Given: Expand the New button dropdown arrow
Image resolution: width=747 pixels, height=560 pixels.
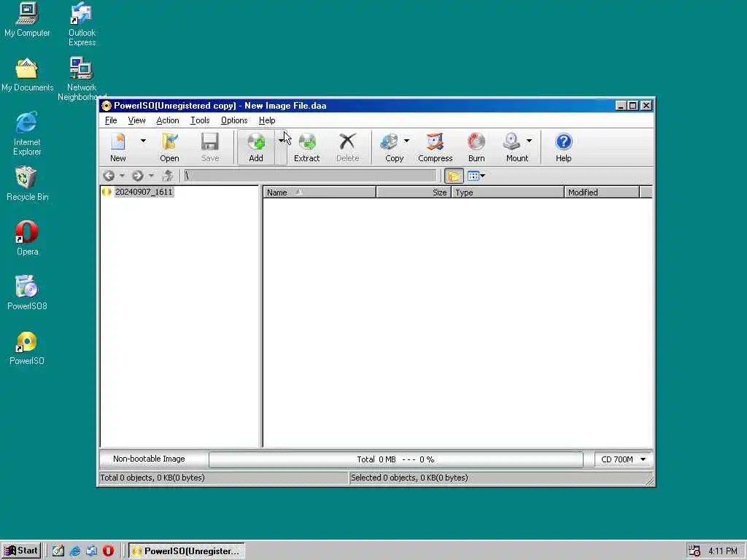Looking at the screenshot, I should point(143,141).
